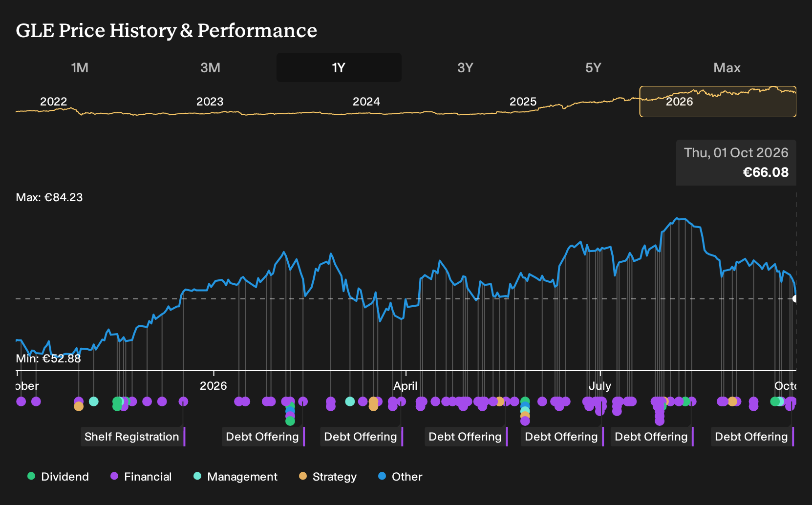
Task: Click the 'July' axis label
Action: pyautogui.click(x=600, y=386)
